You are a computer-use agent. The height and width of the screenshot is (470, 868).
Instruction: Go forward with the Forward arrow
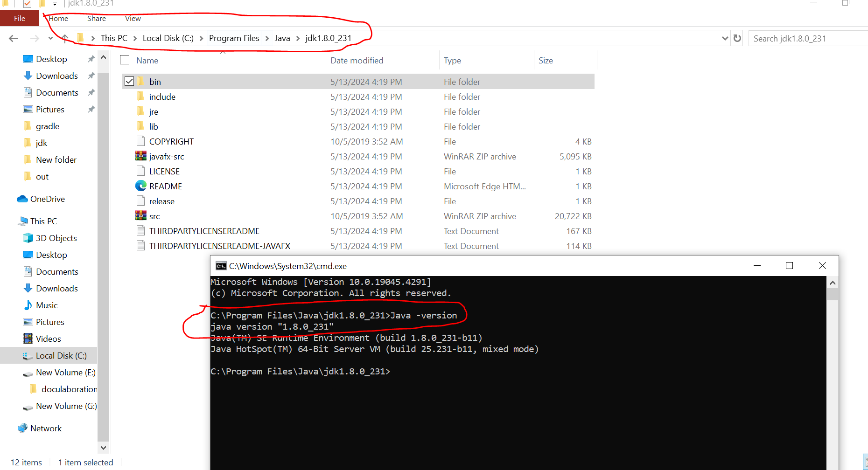click(35, 38)
